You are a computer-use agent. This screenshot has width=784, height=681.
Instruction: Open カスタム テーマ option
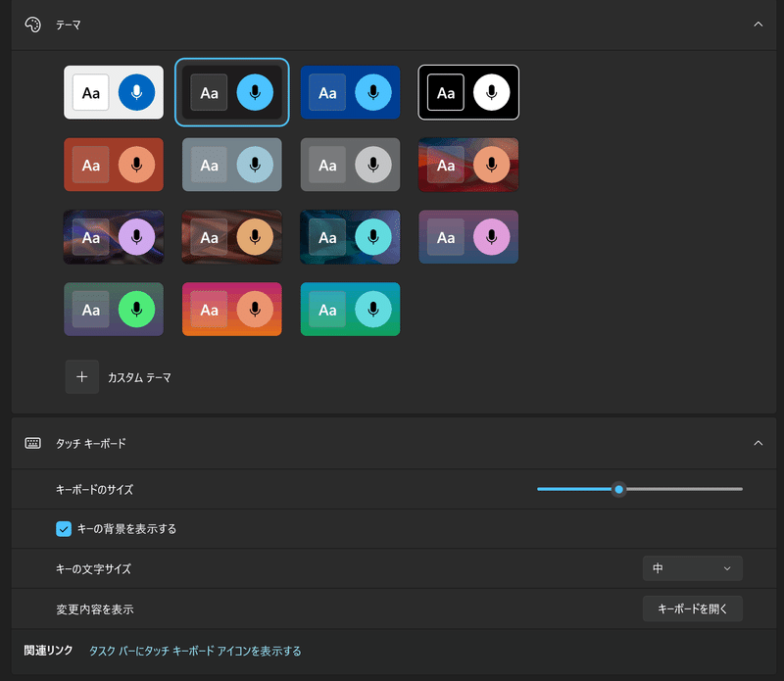click(139, 377)
